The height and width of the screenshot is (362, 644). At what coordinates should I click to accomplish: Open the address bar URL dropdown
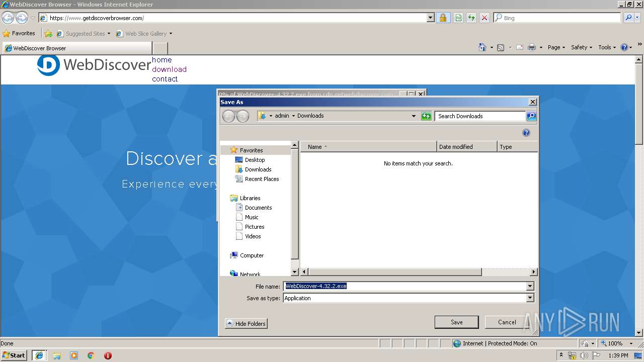pos(430,18)
